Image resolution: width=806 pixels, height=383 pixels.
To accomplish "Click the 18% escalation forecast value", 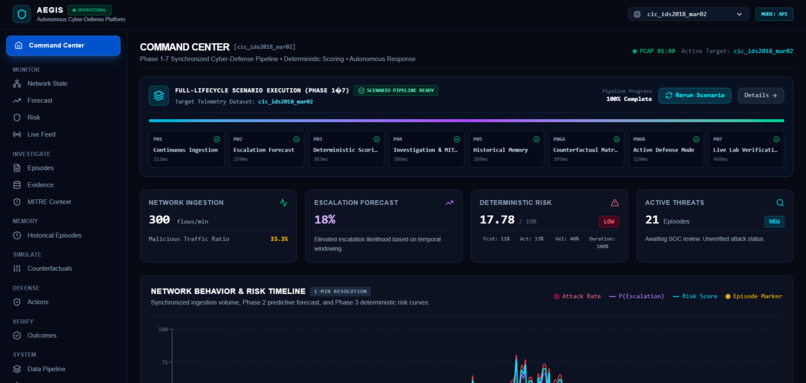I will tap(325, 220).
